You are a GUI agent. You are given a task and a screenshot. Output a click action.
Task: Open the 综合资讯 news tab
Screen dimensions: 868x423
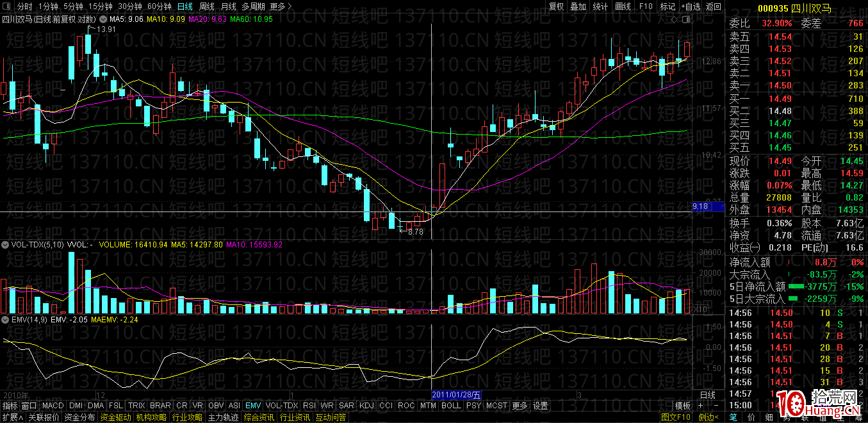(259, 417)
